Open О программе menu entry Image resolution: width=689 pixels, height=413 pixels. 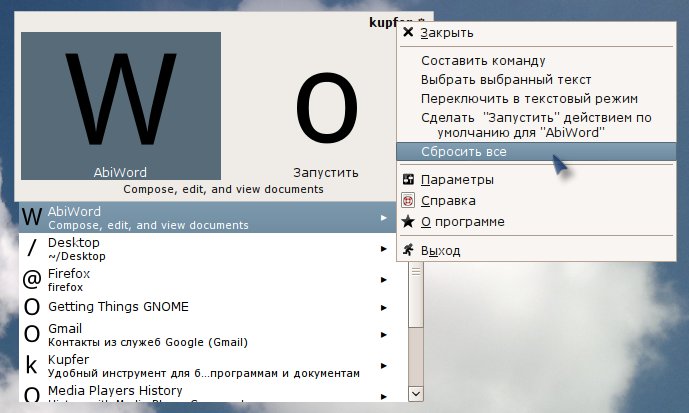tap(536, 221)
